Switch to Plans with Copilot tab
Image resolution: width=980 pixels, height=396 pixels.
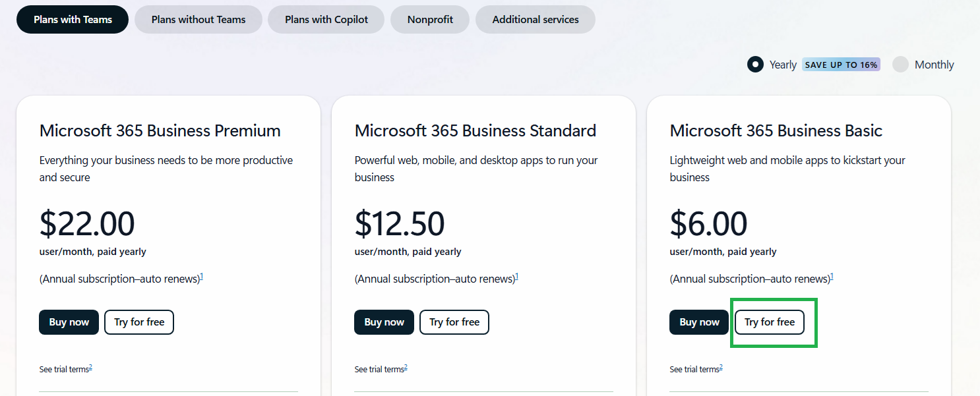click(326, 20)
